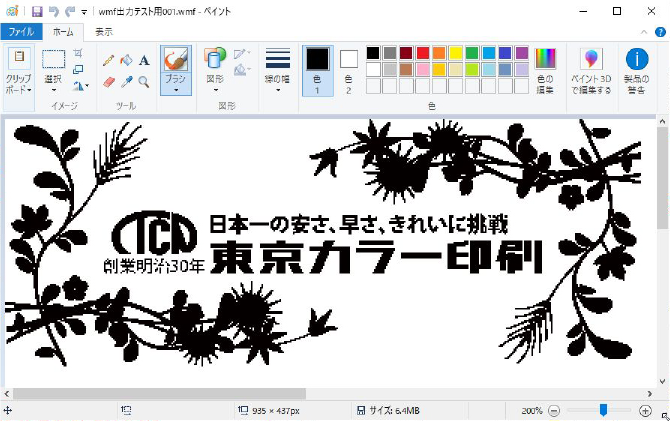Click 製品の警告 info button

637,70
